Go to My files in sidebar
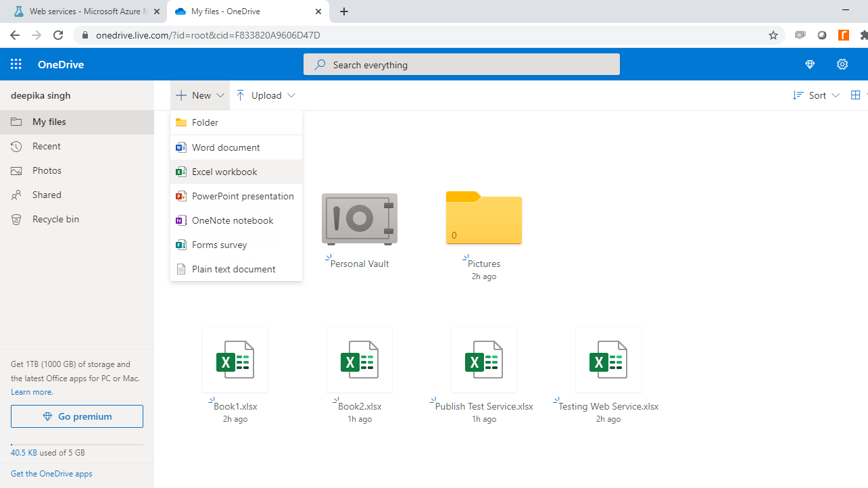 pyautogui.click(x=77, y=122)
